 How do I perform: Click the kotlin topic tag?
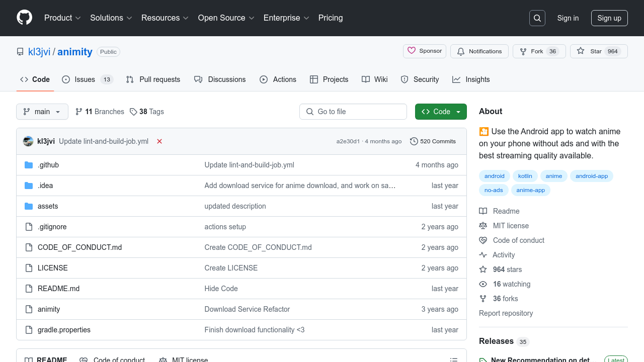525,176
